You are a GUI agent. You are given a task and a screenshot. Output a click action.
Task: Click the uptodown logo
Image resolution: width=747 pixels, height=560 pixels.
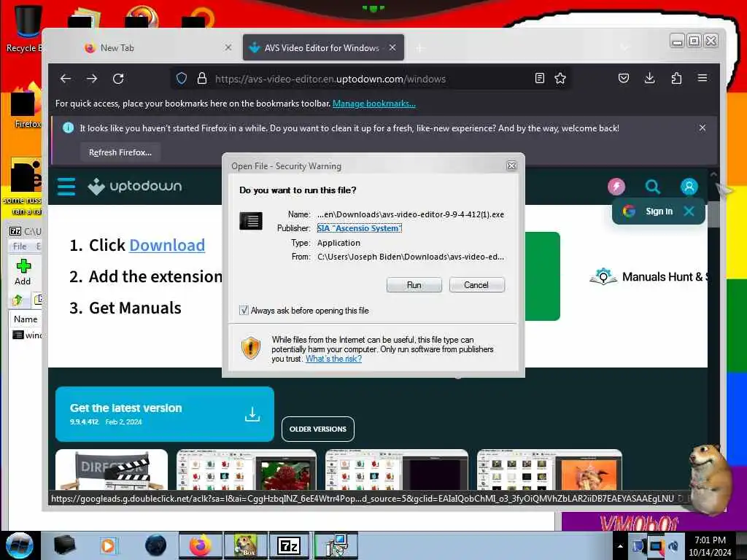[x=135, y=186]
